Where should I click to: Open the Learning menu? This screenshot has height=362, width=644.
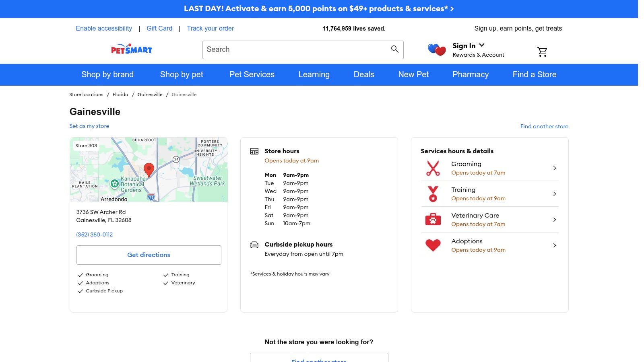tap(314, 74)
